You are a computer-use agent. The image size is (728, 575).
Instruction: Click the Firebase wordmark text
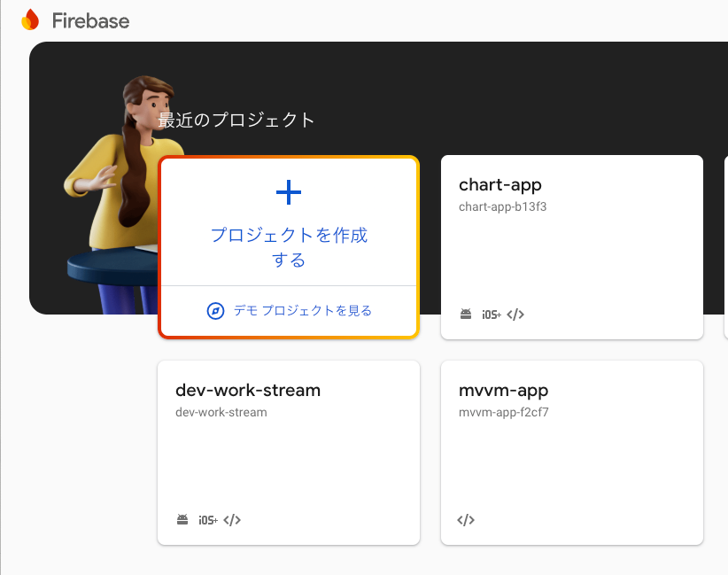click(x=90, y=21)
